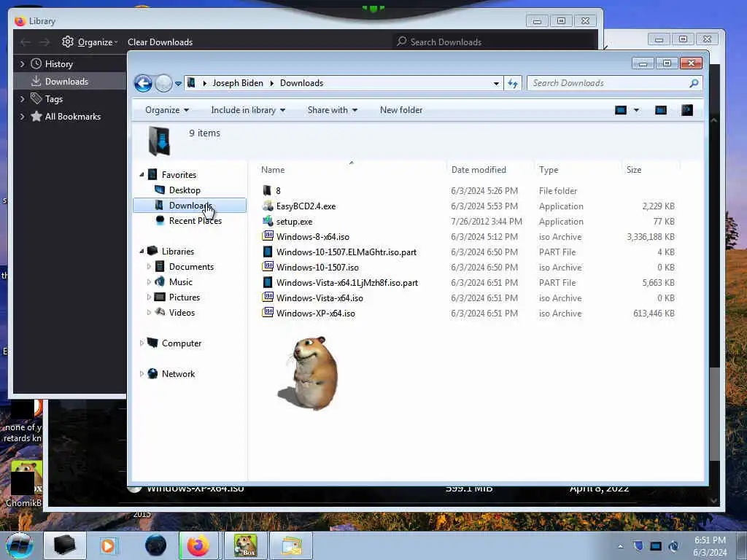Open Desktop in Favorites

[185, 190]
